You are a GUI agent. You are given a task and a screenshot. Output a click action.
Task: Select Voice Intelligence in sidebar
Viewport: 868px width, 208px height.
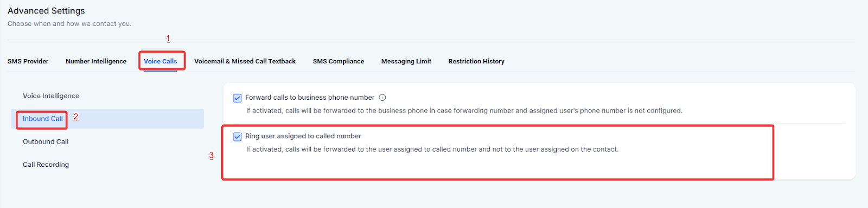[x=51, y=96]
